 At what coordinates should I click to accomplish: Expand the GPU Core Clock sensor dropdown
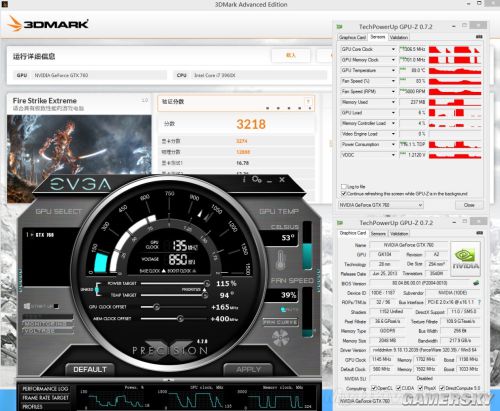pyautogui.click(x=393, y=49)
